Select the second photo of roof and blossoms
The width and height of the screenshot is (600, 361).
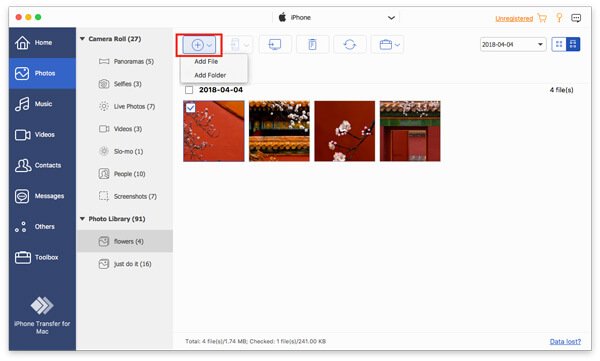pyautogui.click(x=279, y=131)
